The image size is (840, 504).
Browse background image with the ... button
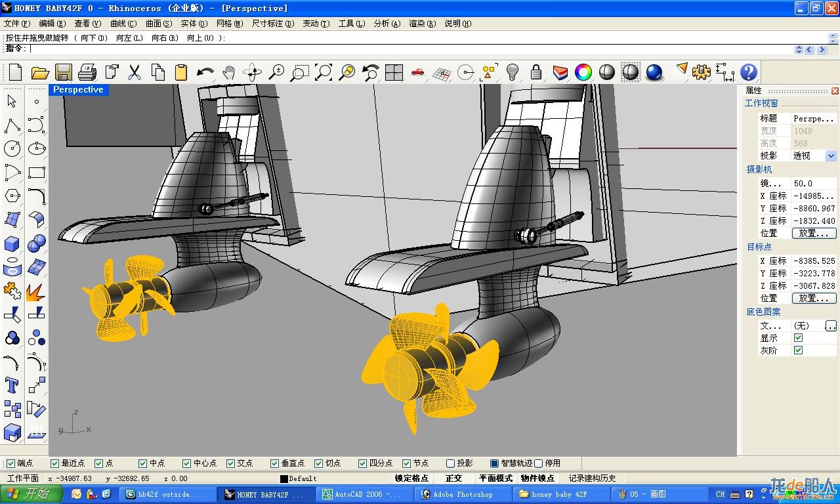tap(831, 325)
